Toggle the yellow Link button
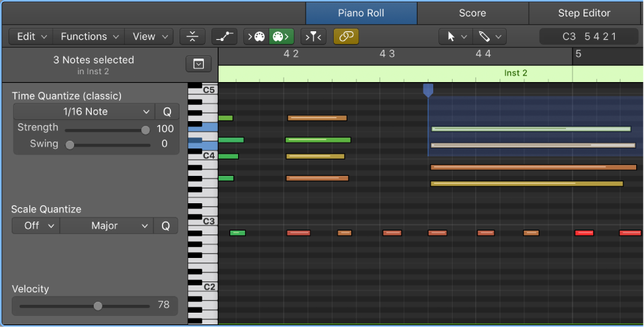The width and height of the screenshot is (644, 327). [346, 36]
